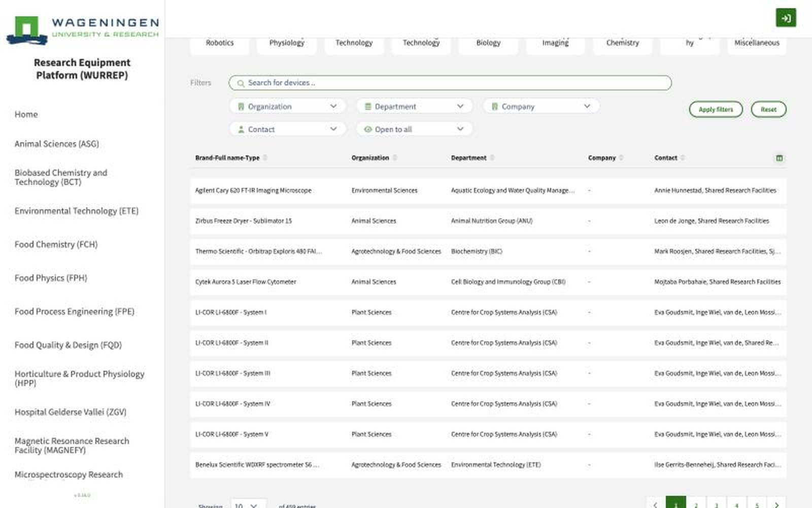
Task: Open Biobased Chemistry and Technology (BCT) link
Action: coord(61,177)
